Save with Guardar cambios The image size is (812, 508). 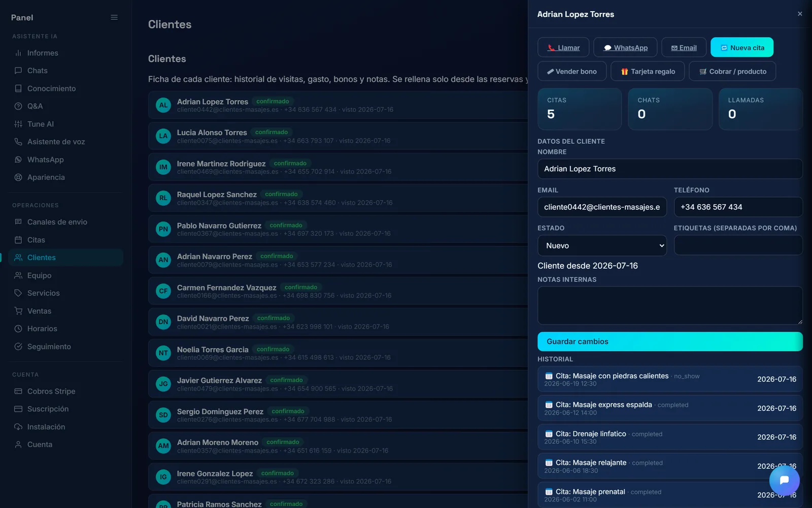[670, 341]
